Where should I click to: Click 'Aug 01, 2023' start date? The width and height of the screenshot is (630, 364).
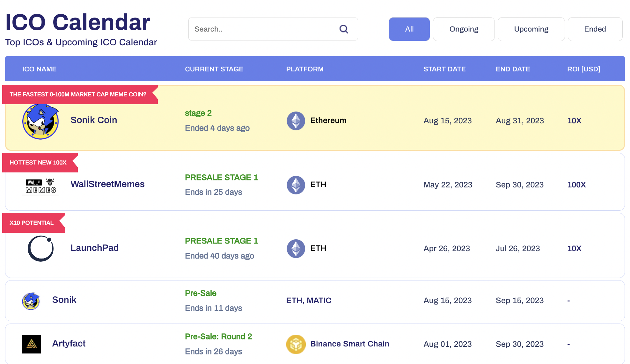coord(447,344)
